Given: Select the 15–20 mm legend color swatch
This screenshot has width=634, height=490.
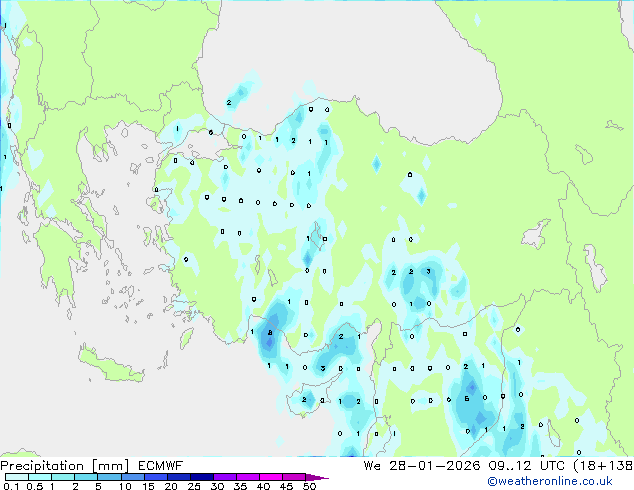Looking at the screenshot, I should tap(156, 477).
